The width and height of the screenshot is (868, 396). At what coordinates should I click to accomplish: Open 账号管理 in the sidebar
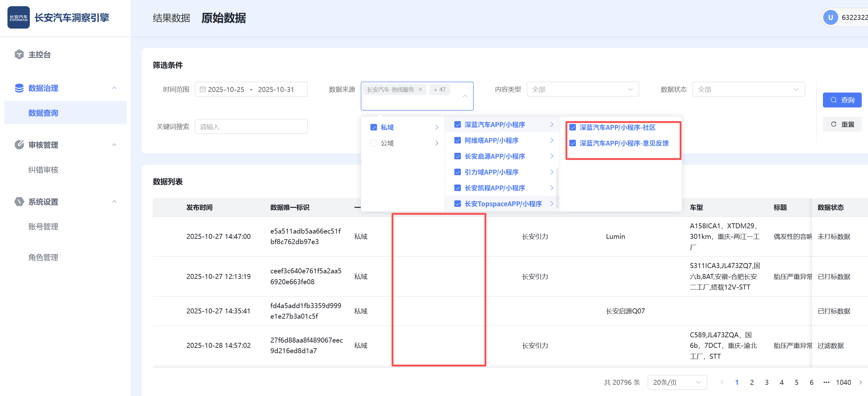(44, 227)
